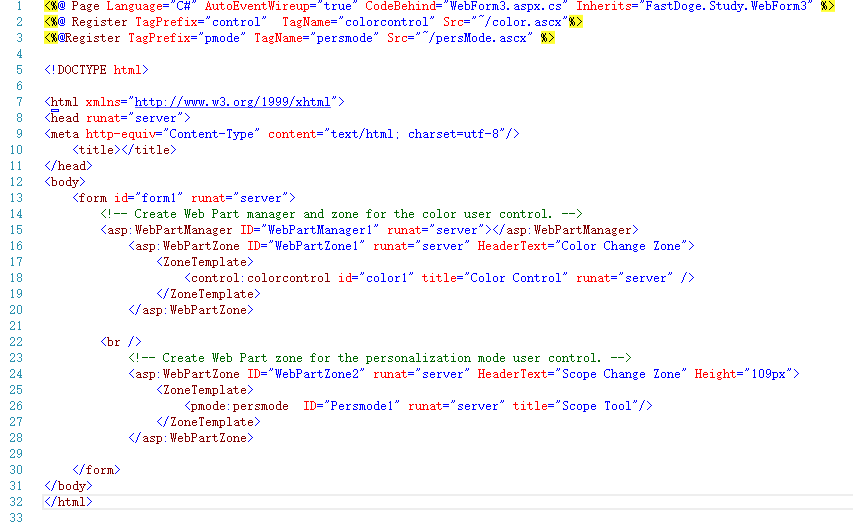This screenshot has width=853, height=525.
Task: Click the title="Color Control" attribute
Action: coord(495,278)
